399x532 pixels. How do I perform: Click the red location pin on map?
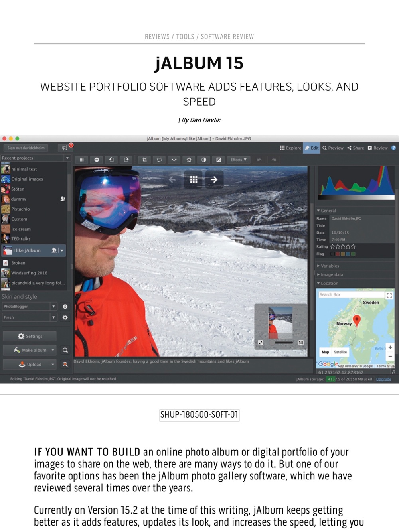point(357,320)
